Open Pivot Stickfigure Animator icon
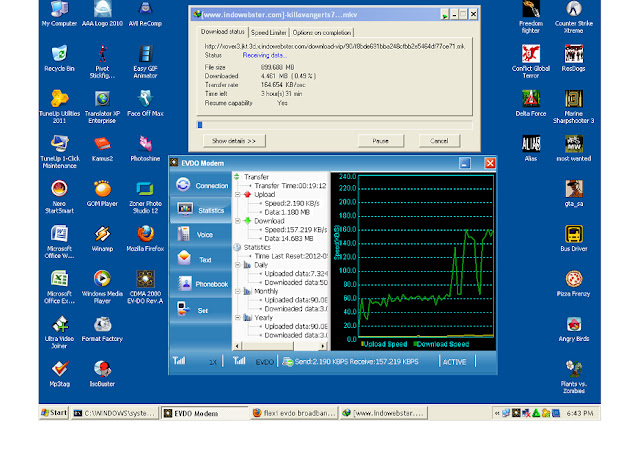 coord(102,62)
